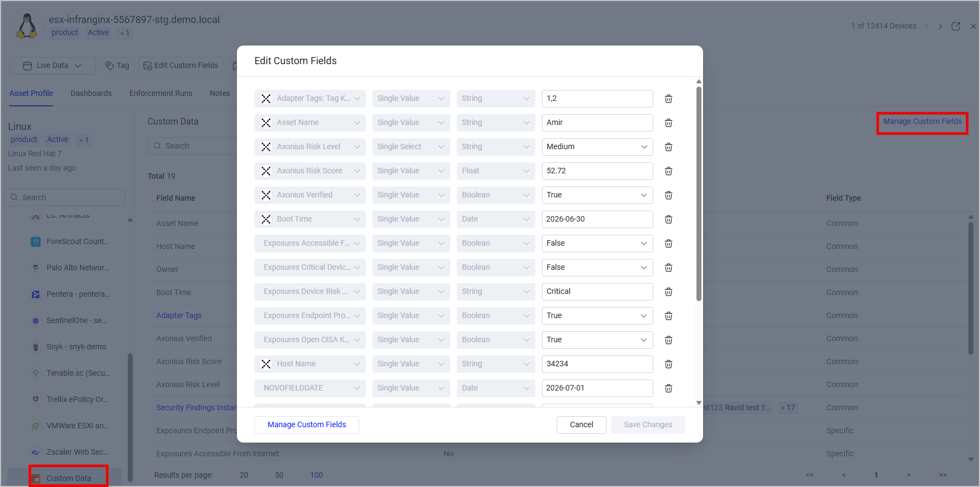
Task: Click the +17 more tags badge
Action: 788,407
